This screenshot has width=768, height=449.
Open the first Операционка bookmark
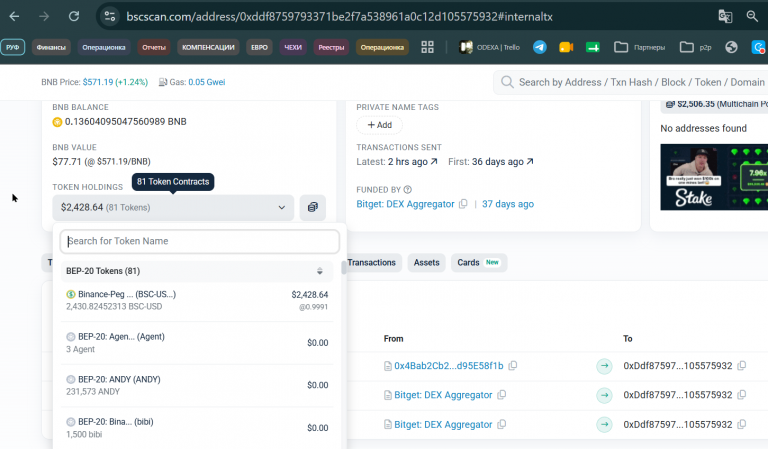point(104,47)
